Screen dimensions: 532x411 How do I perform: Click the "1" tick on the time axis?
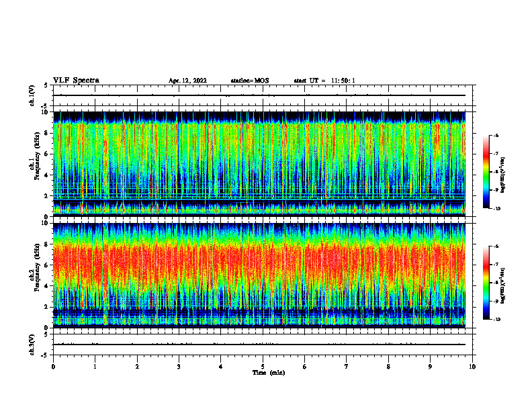95,367
